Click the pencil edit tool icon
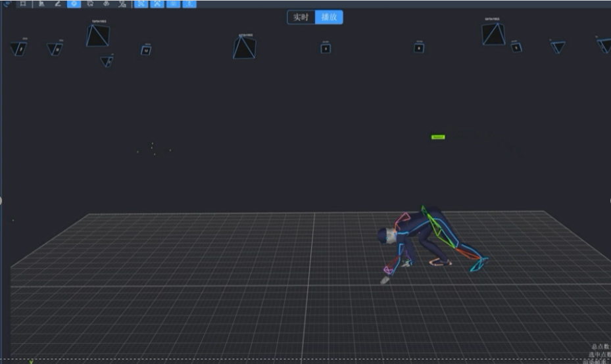 57,3
